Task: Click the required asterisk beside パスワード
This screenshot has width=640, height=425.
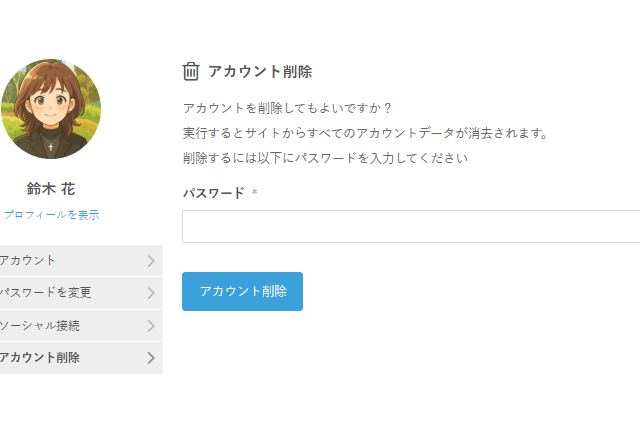Action: [254, 193]
